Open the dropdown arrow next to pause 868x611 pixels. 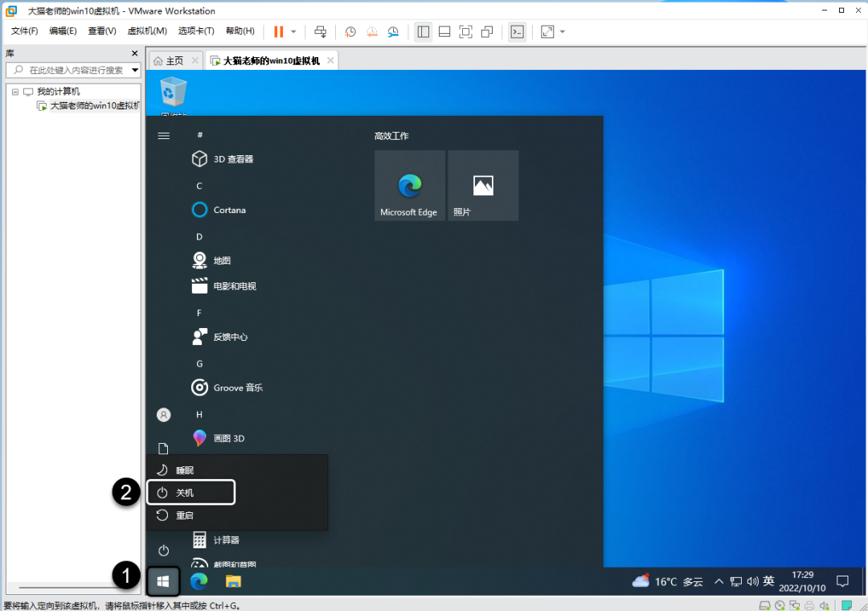point(293,31)
